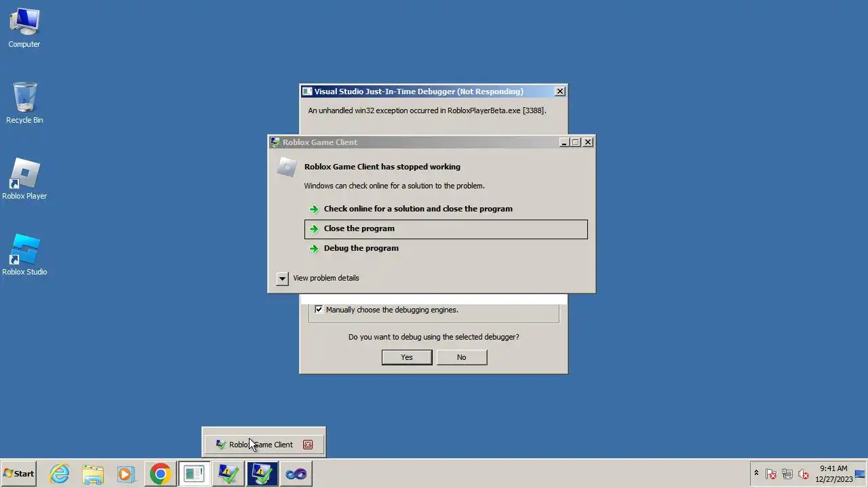Open Internet Explorer from the taskbar
The height and width of the screenshot is (488, 868).
coord(60,474)
